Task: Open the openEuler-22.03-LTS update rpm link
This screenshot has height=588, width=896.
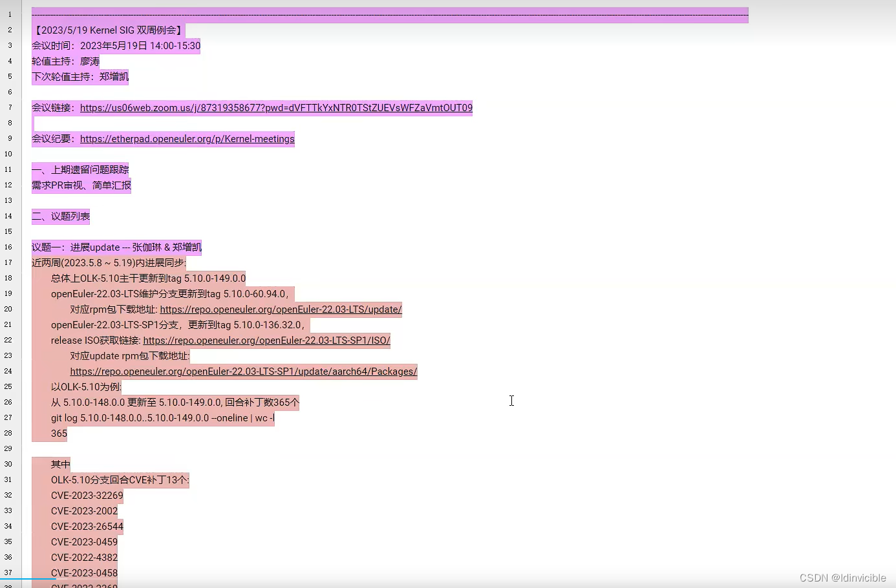Action: [x=281, y=309]
